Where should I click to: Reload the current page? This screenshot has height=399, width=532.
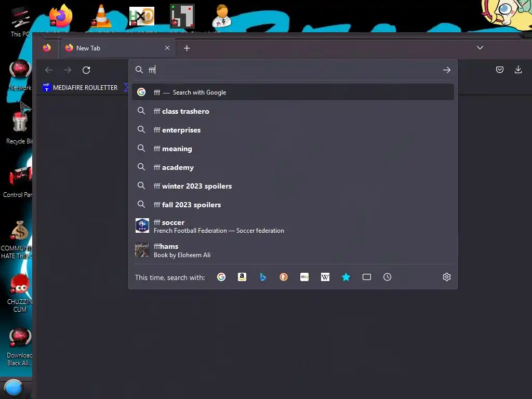pos(86,70)
